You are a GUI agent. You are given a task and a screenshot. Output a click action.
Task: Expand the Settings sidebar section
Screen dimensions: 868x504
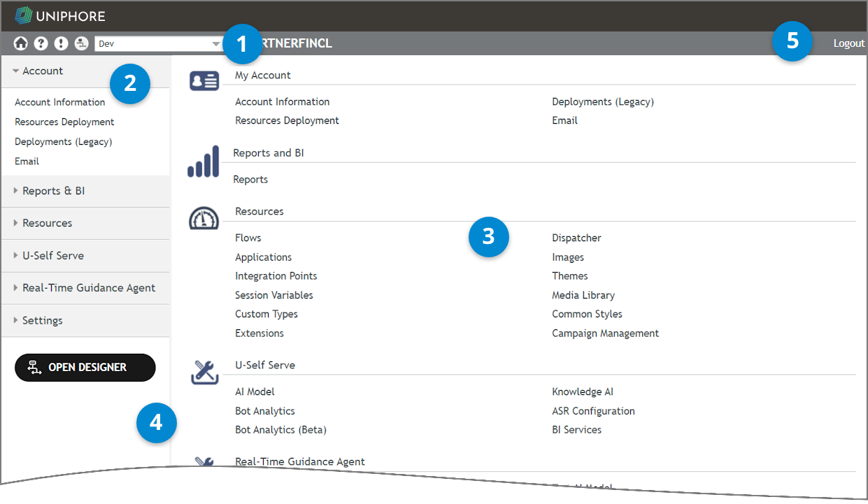point(85,320)
